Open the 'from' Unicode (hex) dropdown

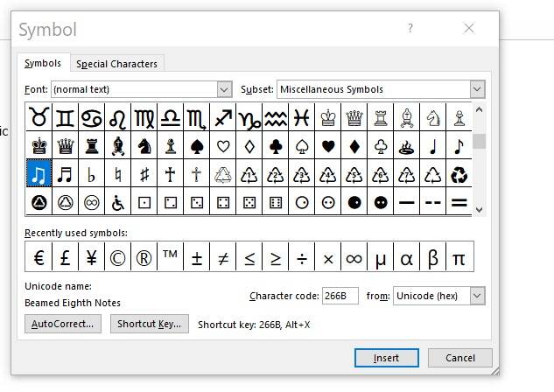477,296
